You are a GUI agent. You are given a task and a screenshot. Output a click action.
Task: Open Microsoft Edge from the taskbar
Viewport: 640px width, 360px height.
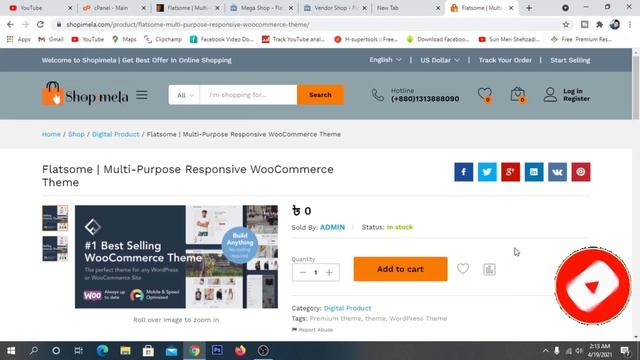click(102, 351)
